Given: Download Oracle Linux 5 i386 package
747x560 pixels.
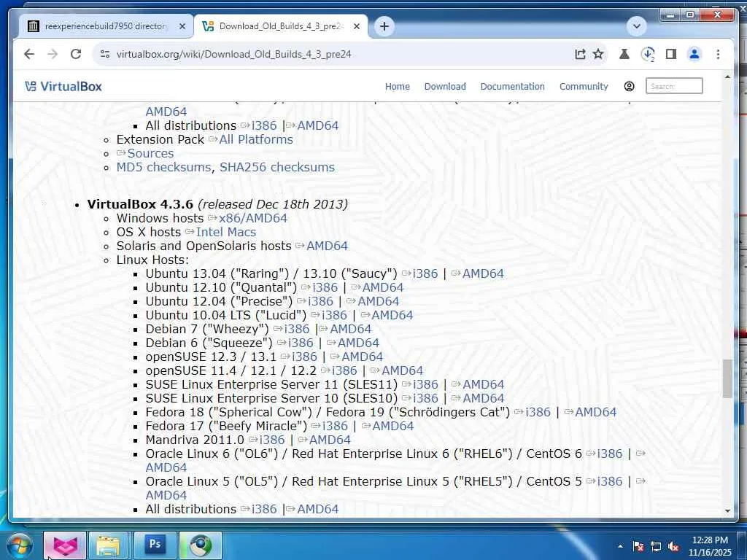Looking at the screenshot, I should 609,481.
